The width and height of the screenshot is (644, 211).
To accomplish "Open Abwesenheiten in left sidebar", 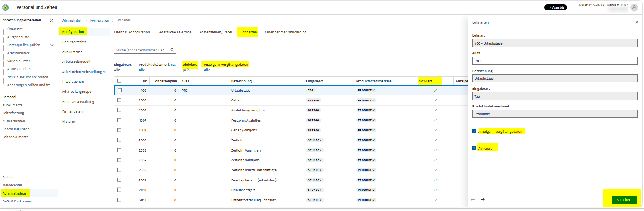I will click(19, 69).
